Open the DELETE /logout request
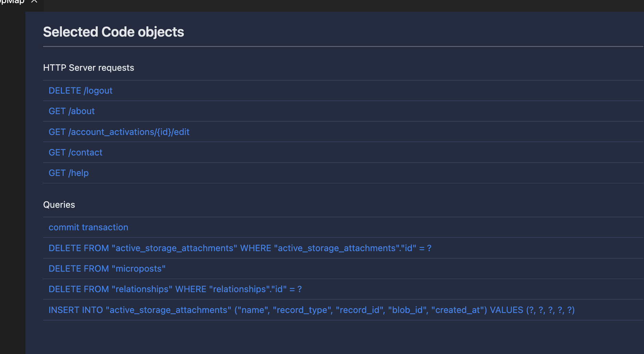 coord(80,91)
